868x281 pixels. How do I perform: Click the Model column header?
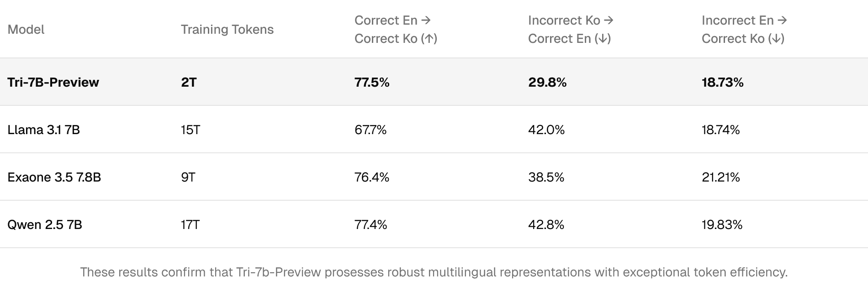[x=26, y=30]
